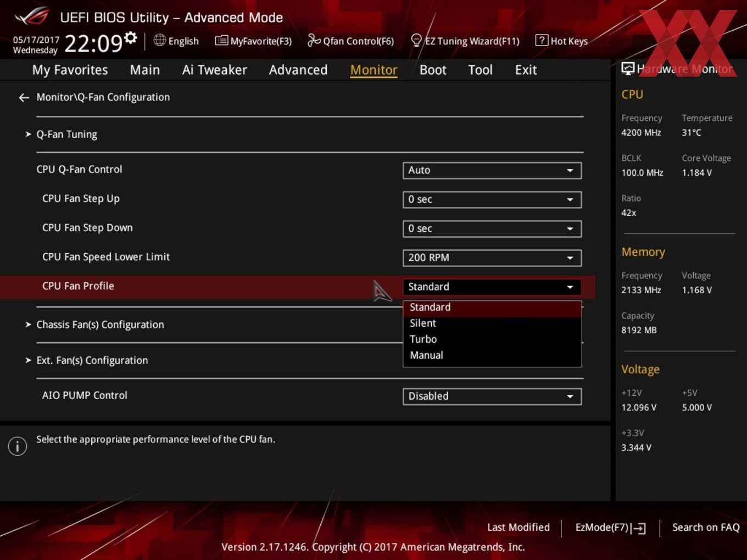Click the CPU Fan Speed Lower Limit label
The image size is (747, 560).
click(106, 257)
